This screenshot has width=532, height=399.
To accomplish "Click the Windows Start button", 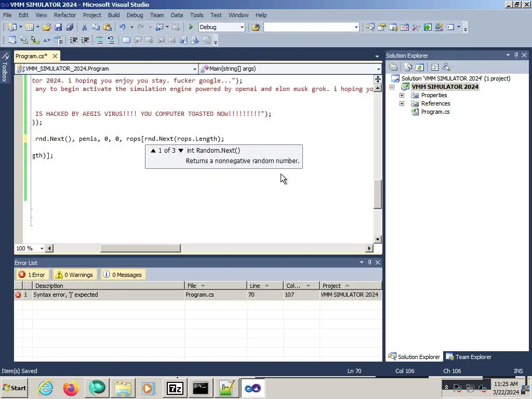I will click(x=14, y=388).
